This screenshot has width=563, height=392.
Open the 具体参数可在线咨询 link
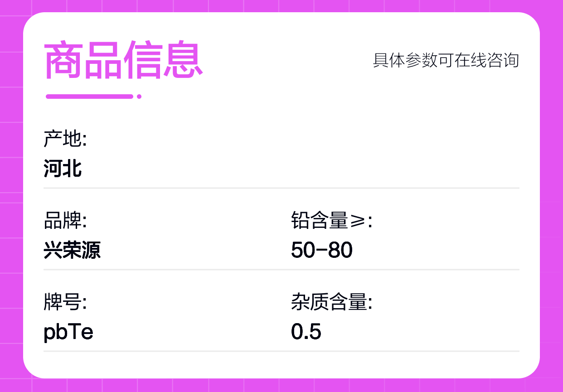click(446, 60)
